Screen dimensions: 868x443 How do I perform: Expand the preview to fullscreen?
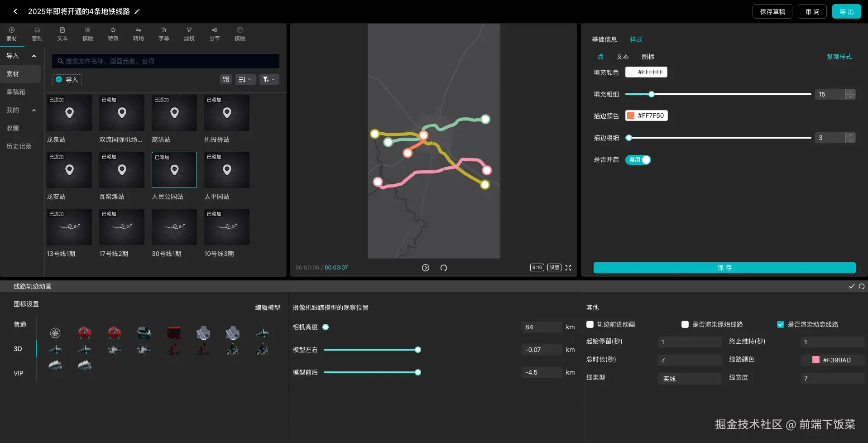[x=568, y=268]
